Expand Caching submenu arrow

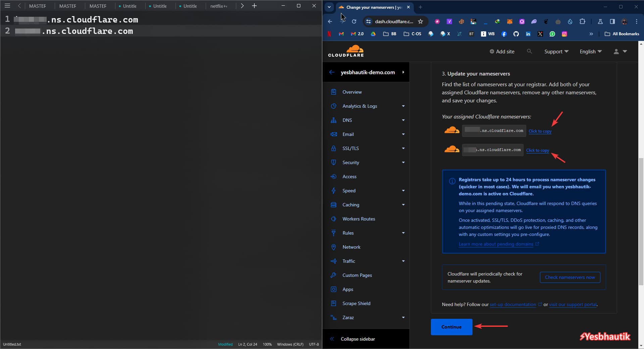tap(403, 205)
